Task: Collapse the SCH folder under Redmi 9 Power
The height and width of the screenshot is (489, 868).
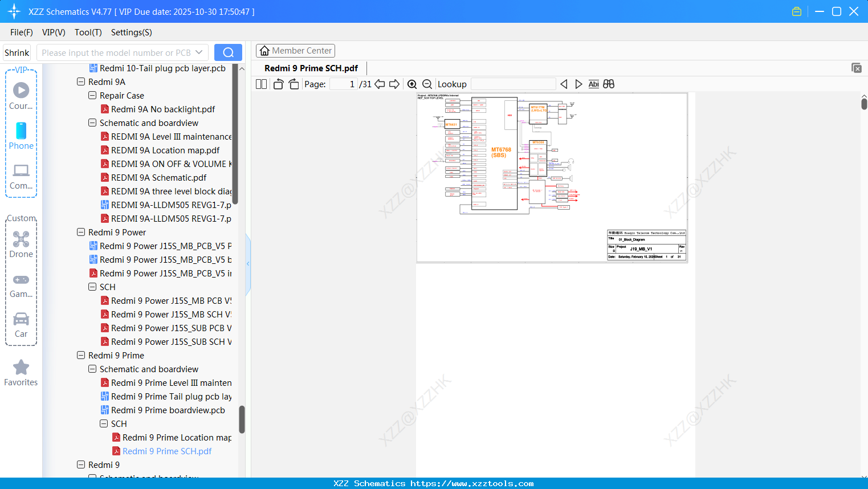Action: pos(92,287)
